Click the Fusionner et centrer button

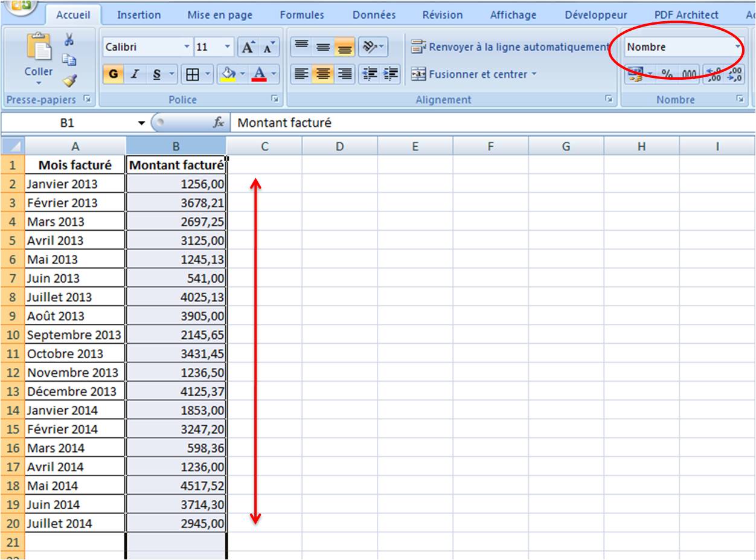pyautogui.click(x=475, y=74)
